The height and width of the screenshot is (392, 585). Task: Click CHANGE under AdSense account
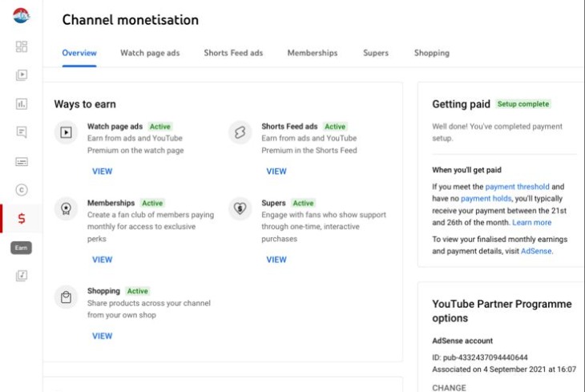point(449,388)
